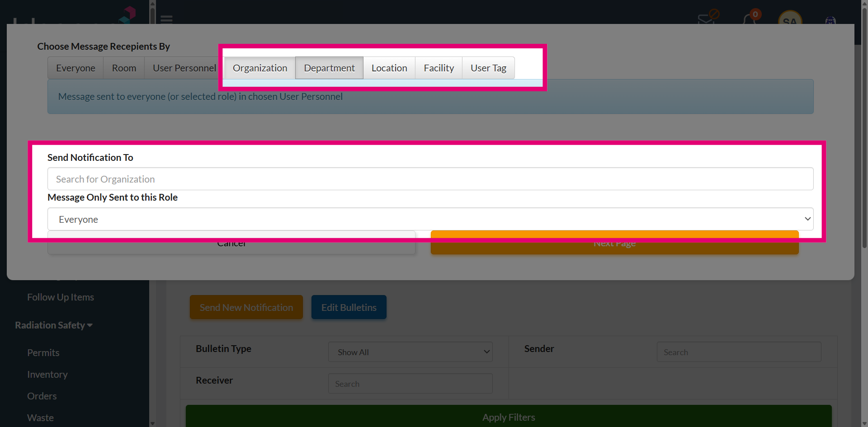Collapse the Radiation Safety sidebar section
Image resolution: width=868 pixels, height=427 pixels.
tap(54, 325)
